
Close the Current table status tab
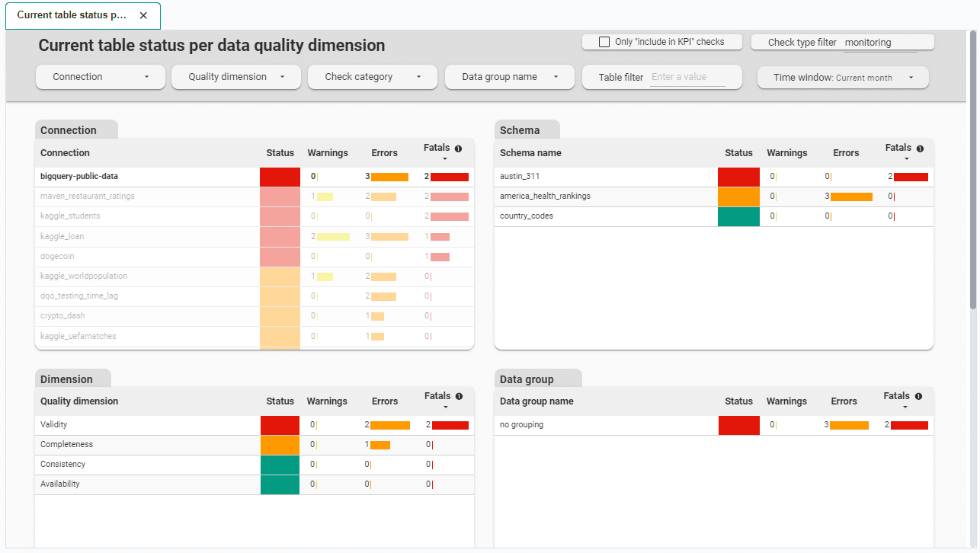click(x=143, y=15)
